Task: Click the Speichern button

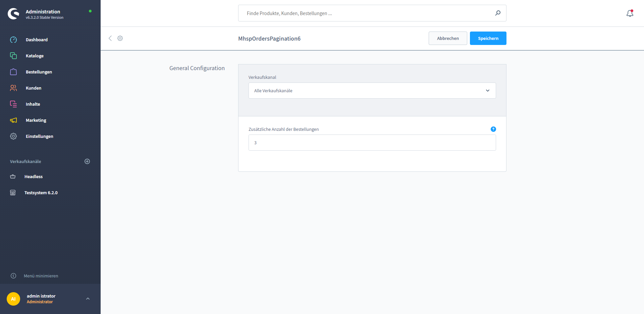Action: click(488, 38)
